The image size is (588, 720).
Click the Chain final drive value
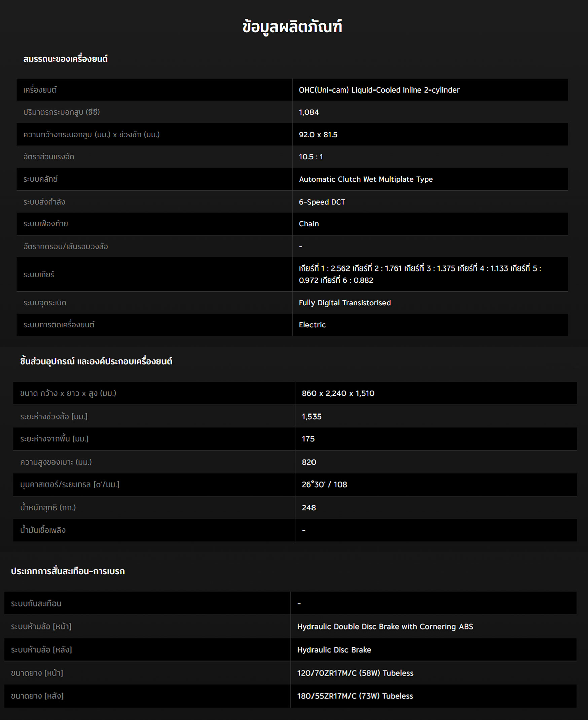click(x=308, y=224)
